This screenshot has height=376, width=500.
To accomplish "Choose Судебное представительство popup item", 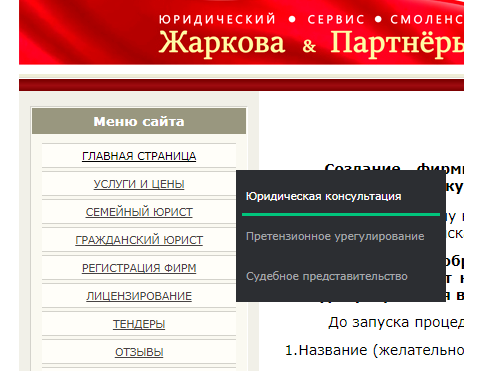I will tap(327, 276).
